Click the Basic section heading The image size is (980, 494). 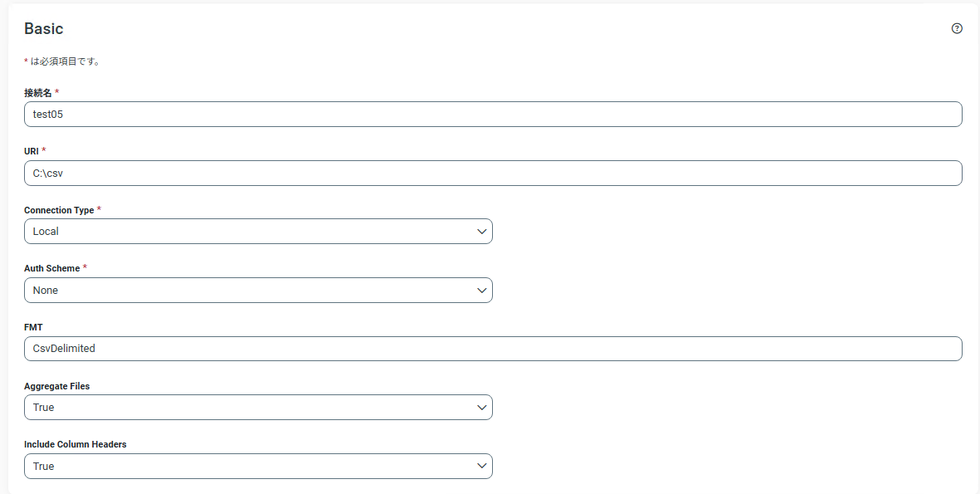44,29
